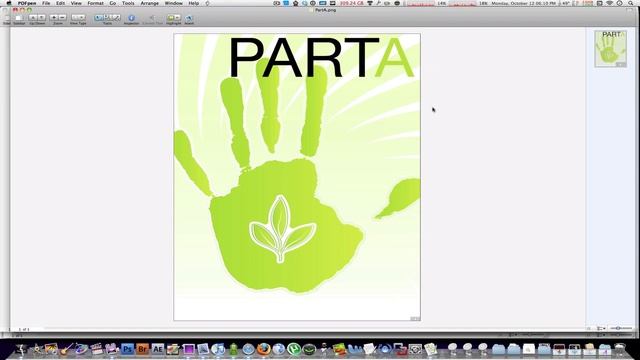The height and width of the screenshot is (360, 640).
Task: Open the Go menu
Action: 113,3
